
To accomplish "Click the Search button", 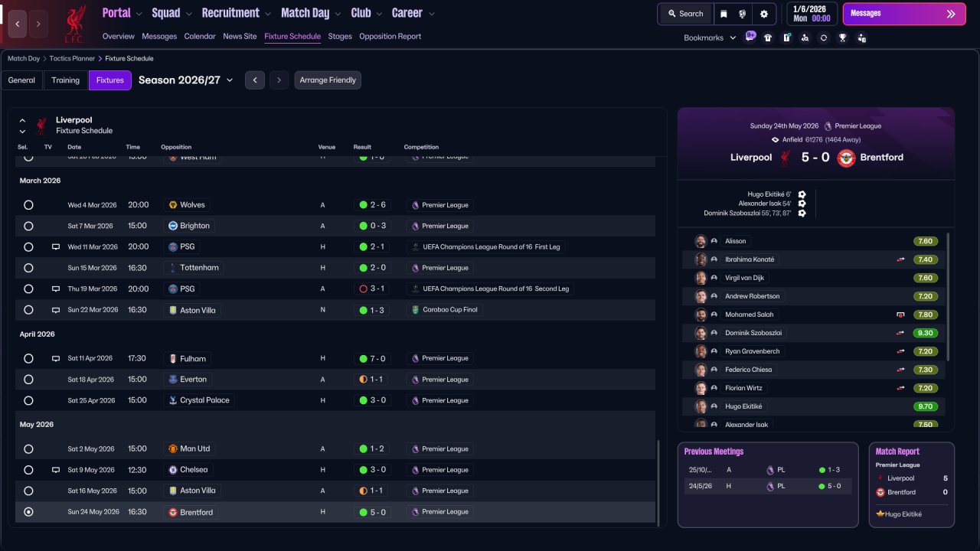I will (x=685, y=14).
